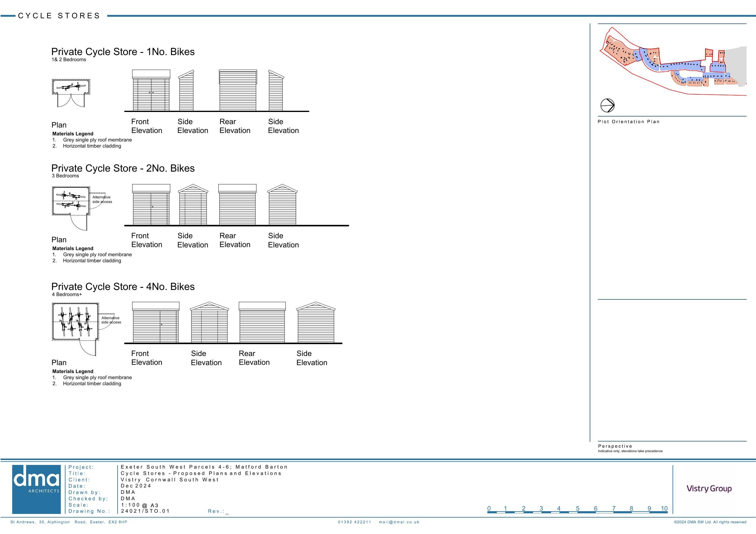
Task: Click the Perspective caption label
Action: (x=615, y=446)
